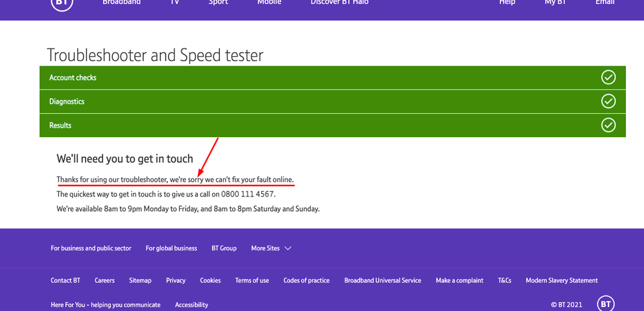Screen dimensions: 644x311
Task: Follow the Contact BT footer link
Action: 66,280
